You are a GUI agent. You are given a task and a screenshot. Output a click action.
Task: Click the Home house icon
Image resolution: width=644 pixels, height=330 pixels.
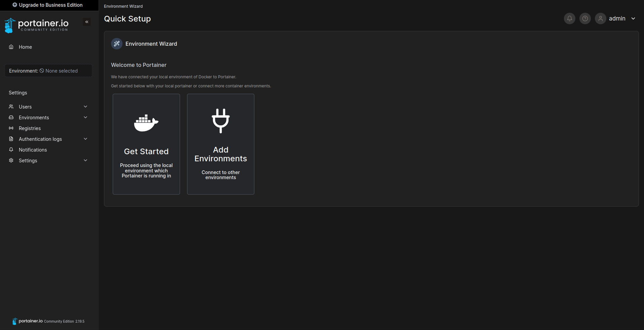pos(11,47)
